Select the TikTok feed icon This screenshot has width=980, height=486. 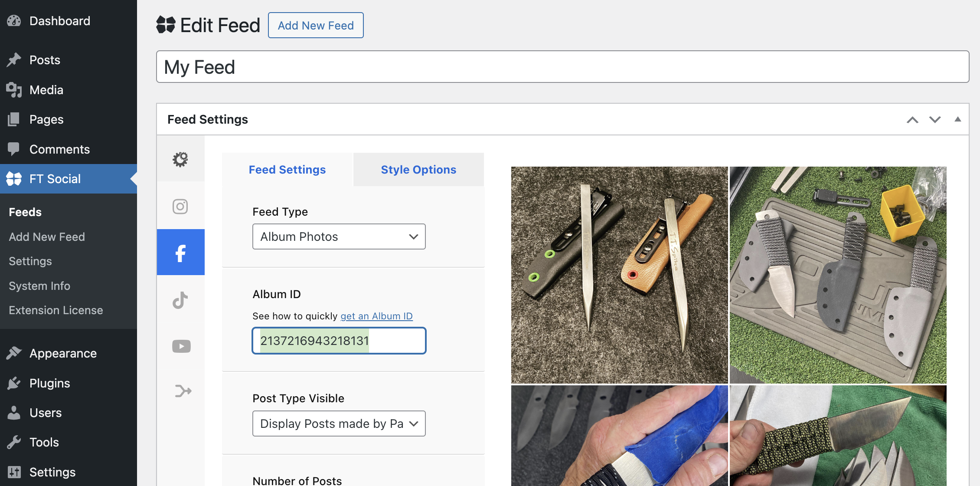(181, 300)
